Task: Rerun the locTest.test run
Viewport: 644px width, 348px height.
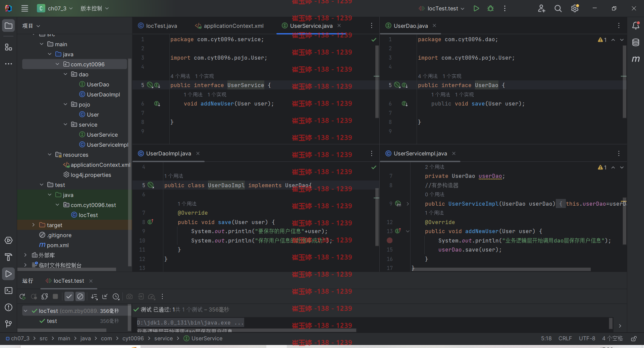Action: pyautogui.click(x=22, y=296)
